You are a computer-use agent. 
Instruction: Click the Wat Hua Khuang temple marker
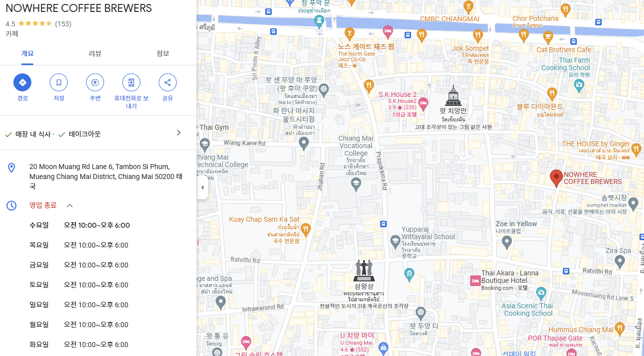coord(324,90)
